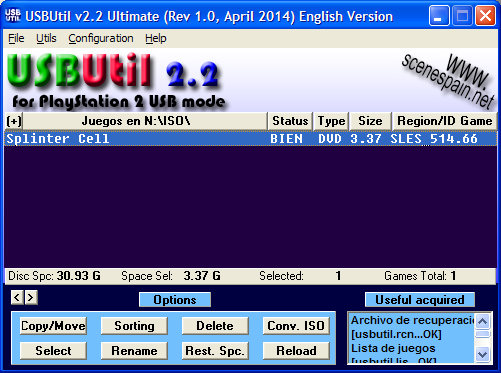Select the Splinter Cell game row

tap(250, 139)
